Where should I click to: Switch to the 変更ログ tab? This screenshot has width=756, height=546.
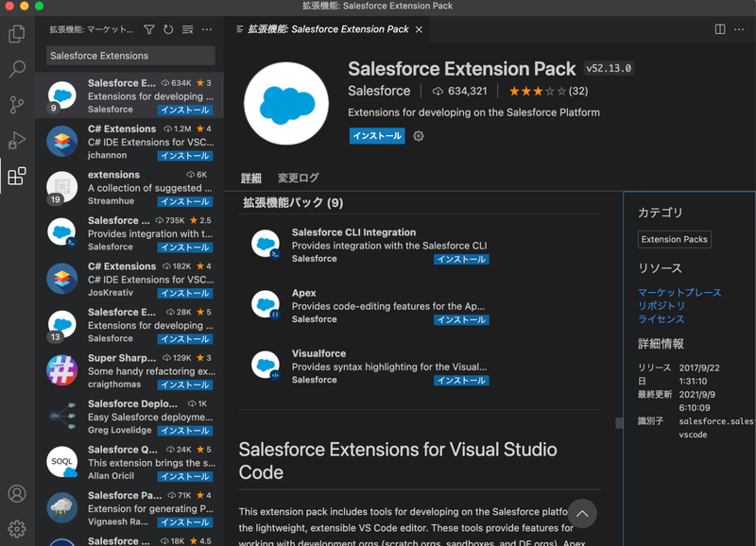(298, 178)
